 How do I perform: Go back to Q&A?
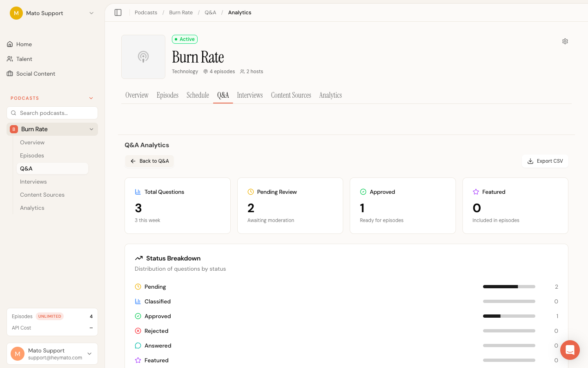(149, 161)
